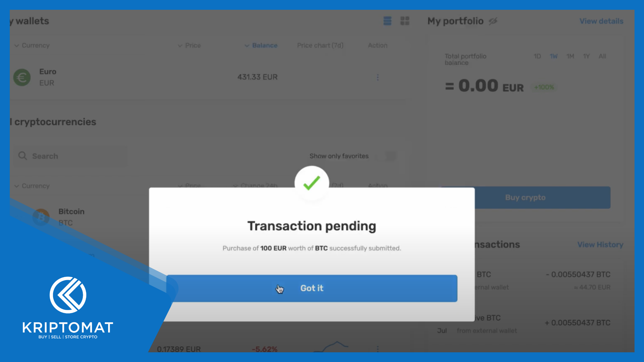
Task: Click the search magnifier icon
Action: click(22, 156)
